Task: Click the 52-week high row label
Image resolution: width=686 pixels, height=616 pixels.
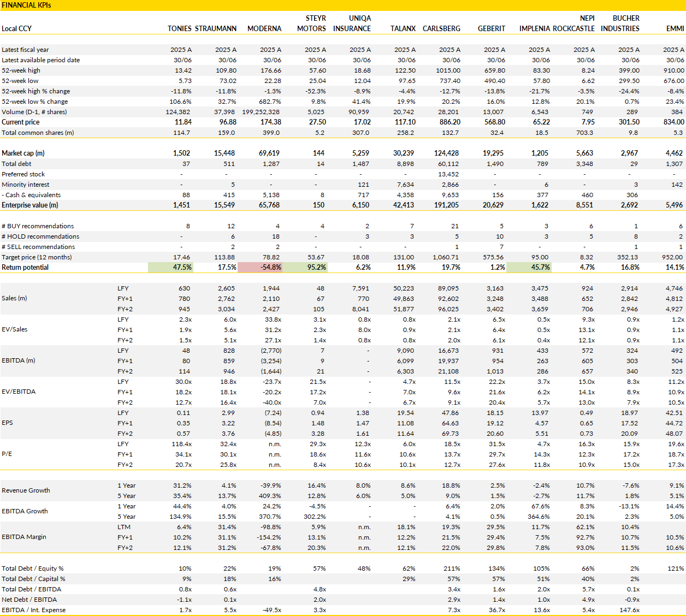Action: (21, 70)
